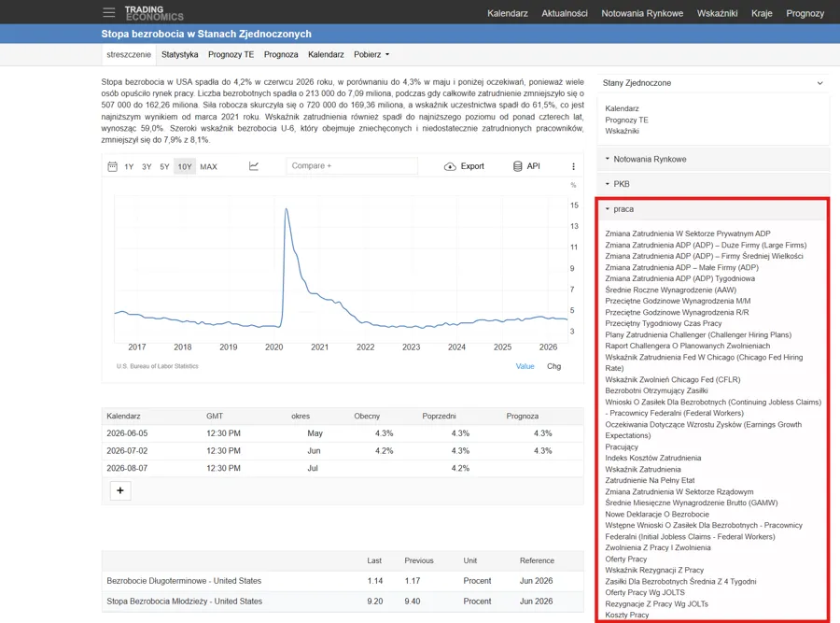Select the 1Y chart range
This screenshot has width=840, height=623.
coord(129,167)
